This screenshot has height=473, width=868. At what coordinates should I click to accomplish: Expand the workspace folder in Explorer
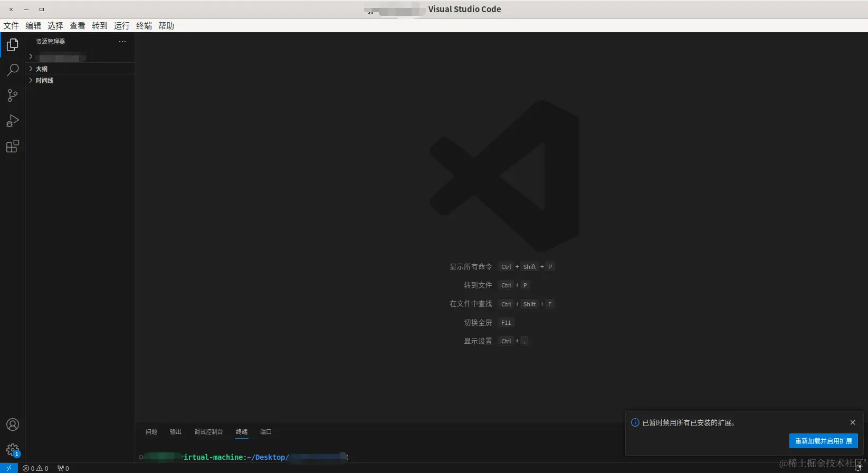[80, 57]
